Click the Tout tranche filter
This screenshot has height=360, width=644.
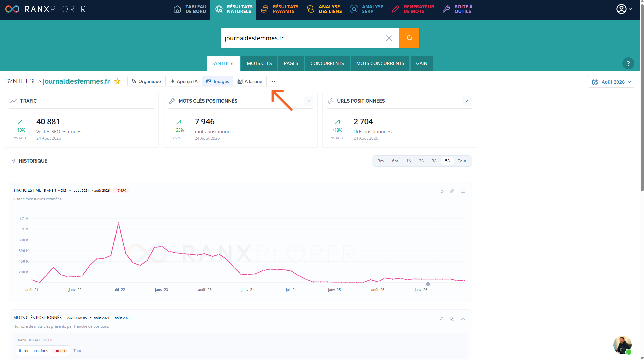point(77,351)
